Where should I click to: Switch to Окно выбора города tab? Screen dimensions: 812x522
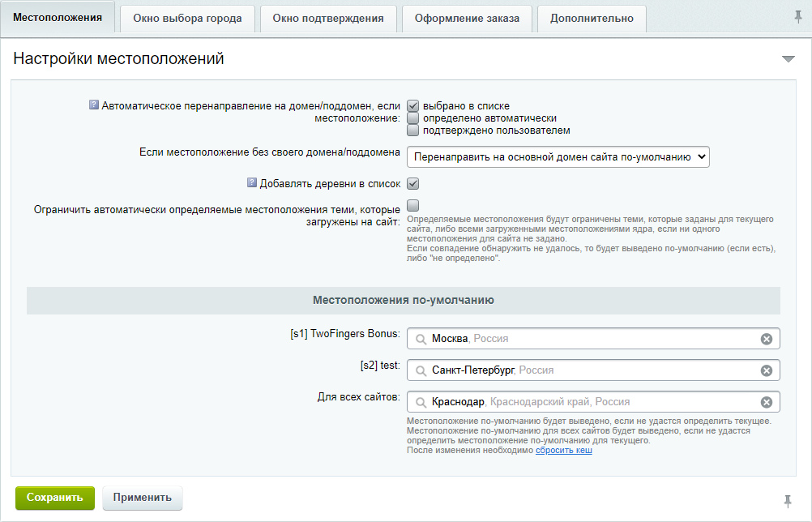[187, 18]
